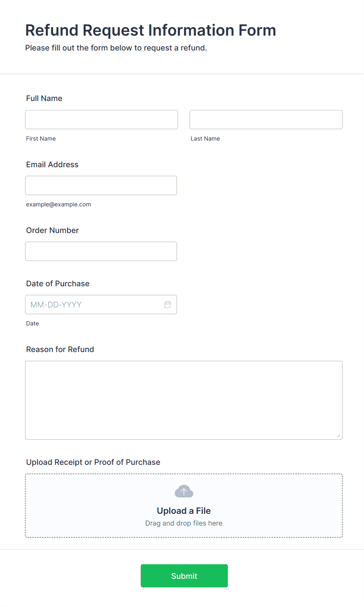Click the 'Full Name' field label
The width and height of the screenshot is (364, 607).
[x=44, y=98]
